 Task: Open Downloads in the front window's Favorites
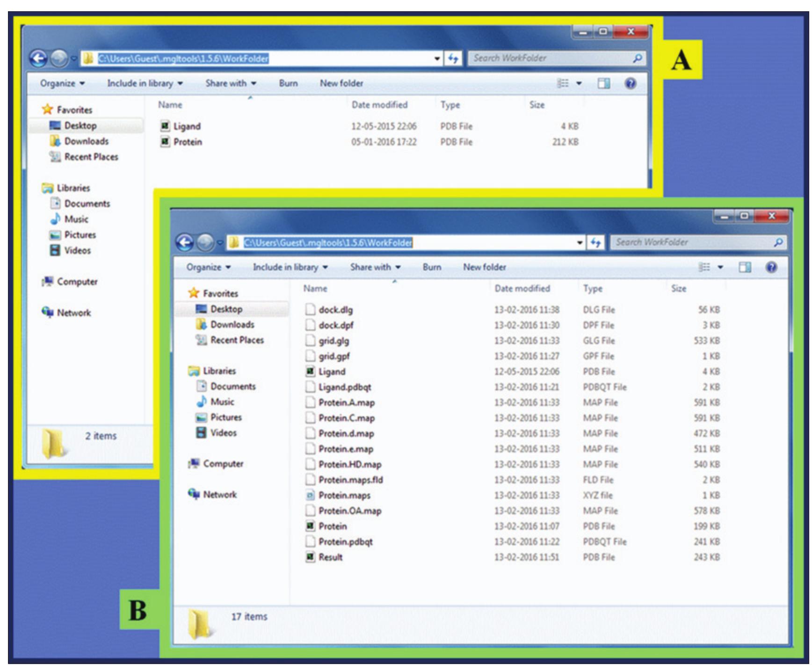(232, 324)
